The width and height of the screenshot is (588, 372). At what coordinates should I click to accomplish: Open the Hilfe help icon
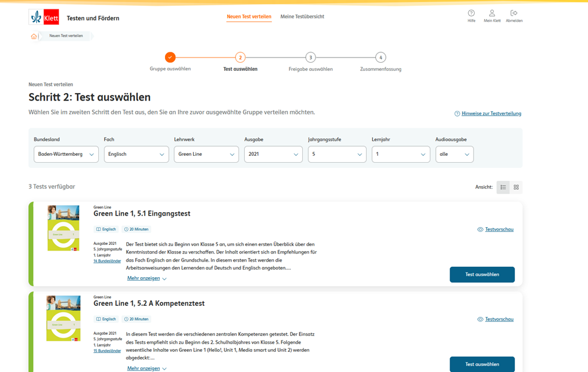point(471,13)
